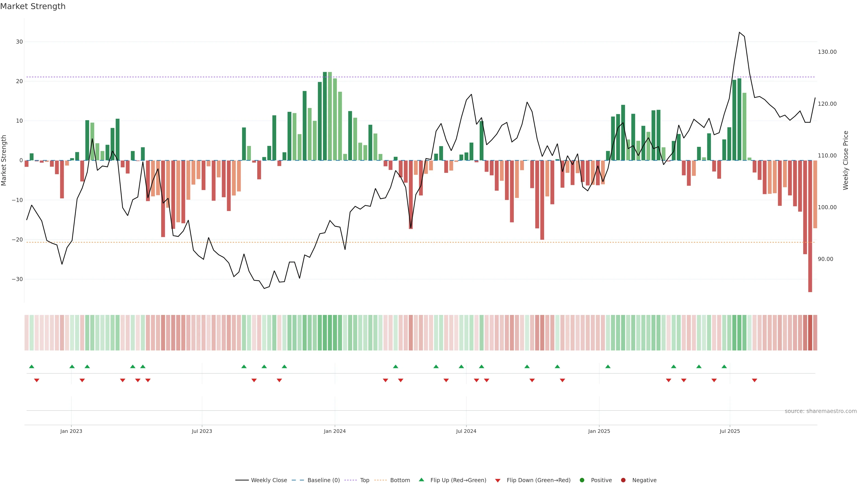Click the Flip Down red triangle in legend
The image size is (868, 488).
click(498, 480)
